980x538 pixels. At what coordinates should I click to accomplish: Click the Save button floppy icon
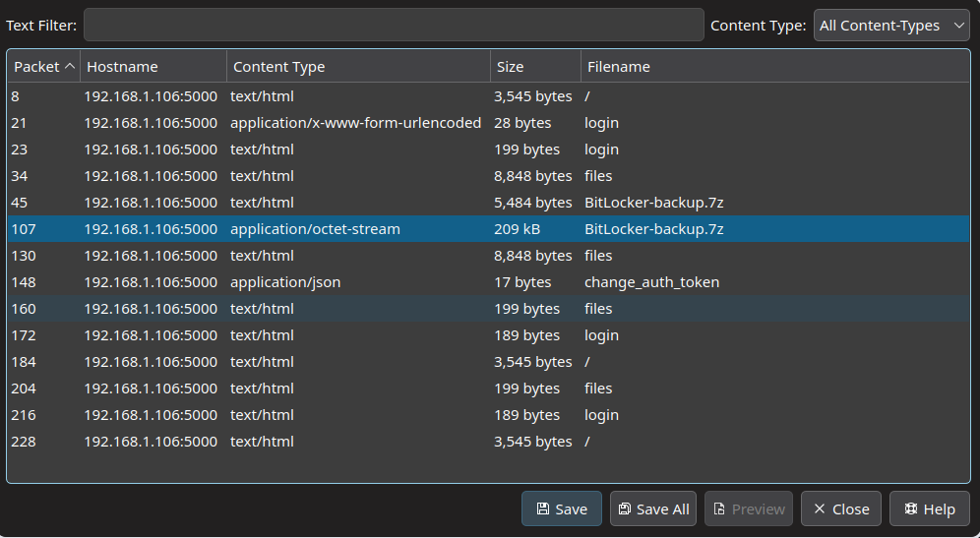click(543, 509)
